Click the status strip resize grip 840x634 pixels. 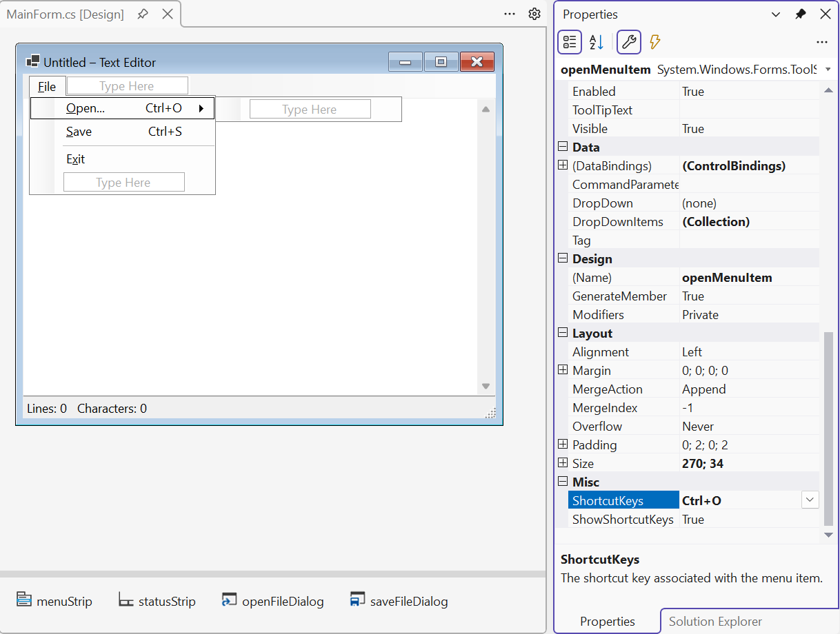pyautogui.click(x=490, y=412)
